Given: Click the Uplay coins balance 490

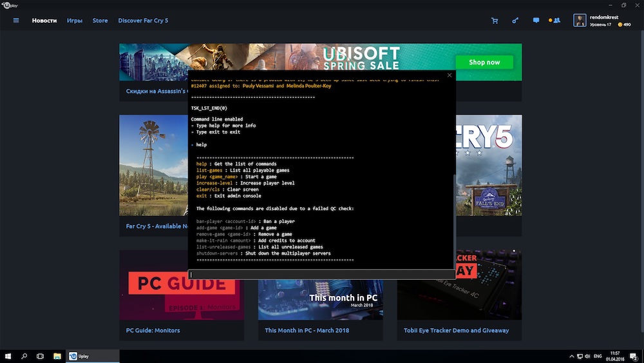Looking at the screenshot, I should (x=624, y=25).
